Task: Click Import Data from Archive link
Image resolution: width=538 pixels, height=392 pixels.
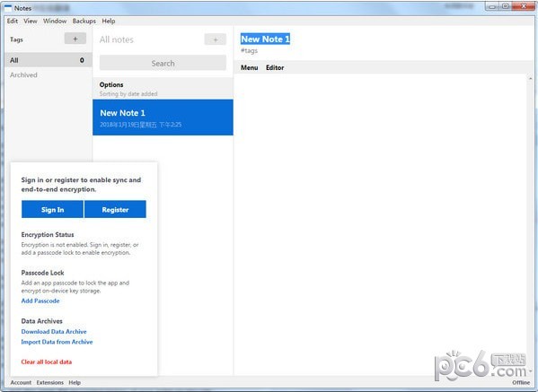Action: click(x=57, y=342)
